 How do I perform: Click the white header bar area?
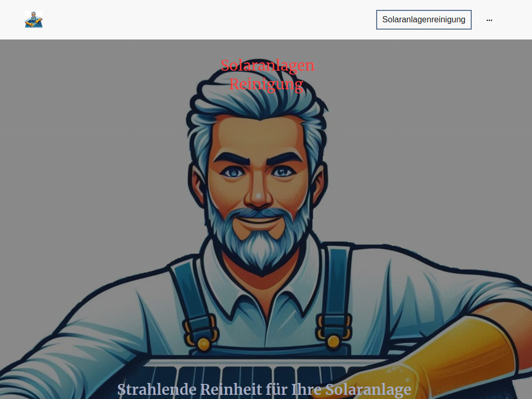pos(208,19)
